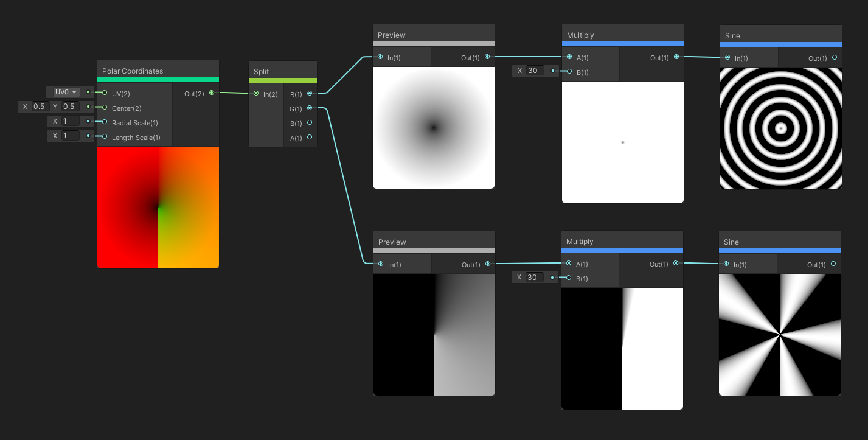The image size is (868, 440).
Task: Click the concentric rings Sine preview
Action: pos(780,128)
